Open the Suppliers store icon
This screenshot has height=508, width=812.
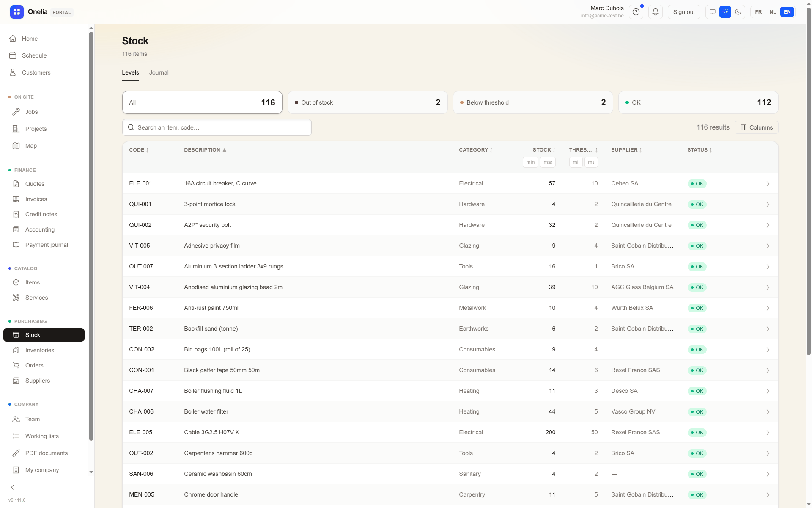(x=16, y=381)
